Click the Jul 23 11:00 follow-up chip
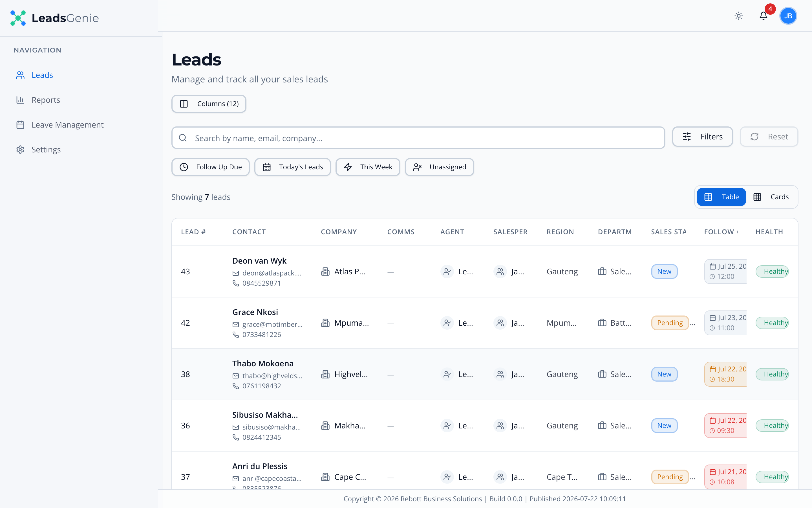Viewport: 812px width, 508px height. [x=725, y=323]
